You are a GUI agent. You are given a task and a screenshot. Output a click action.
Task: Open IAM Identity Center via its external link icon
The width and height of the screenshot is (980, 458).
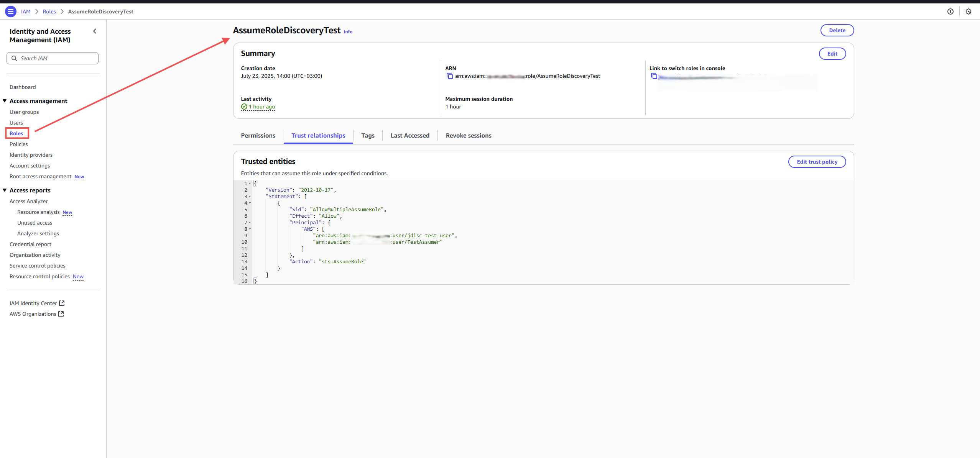[62, 303]
